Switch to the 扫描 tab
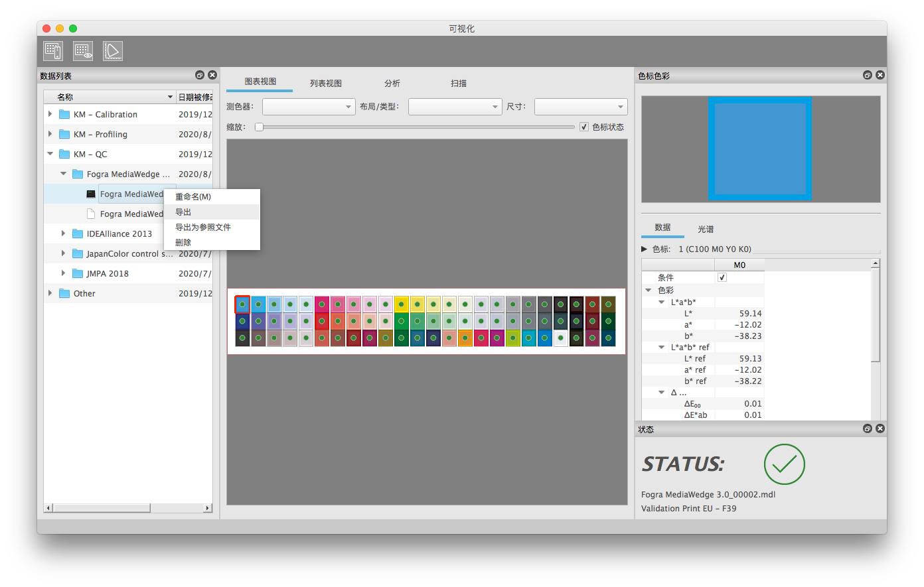This screenshot has height=587, width=924. pyautogui.click(x=459, y=83)
